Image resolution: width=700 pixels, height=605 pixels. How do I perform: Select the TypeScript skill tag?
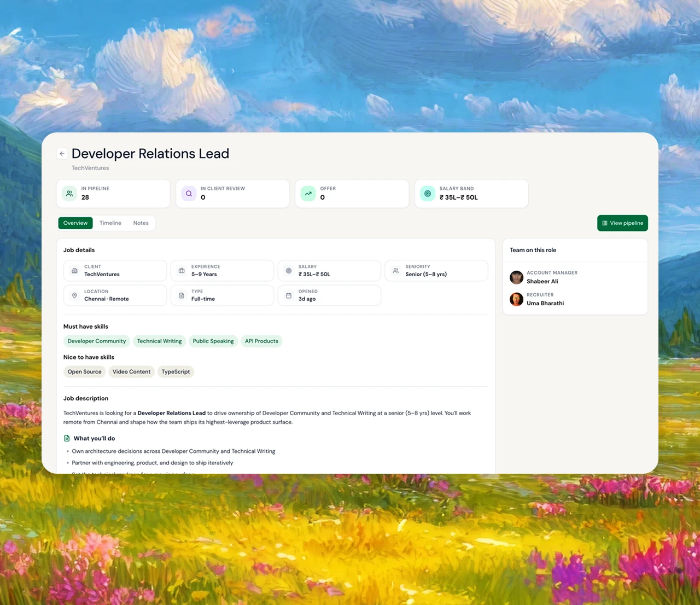pyautogui.click(x=176, y=372)
